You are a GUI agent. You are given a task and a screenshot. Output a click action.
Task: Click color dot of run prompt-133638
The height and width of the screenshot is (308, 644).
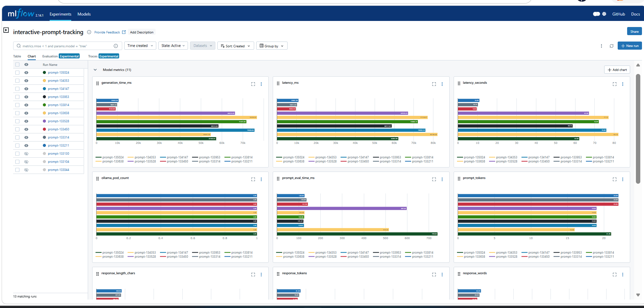pyautogui.click(x=44, y=113)
